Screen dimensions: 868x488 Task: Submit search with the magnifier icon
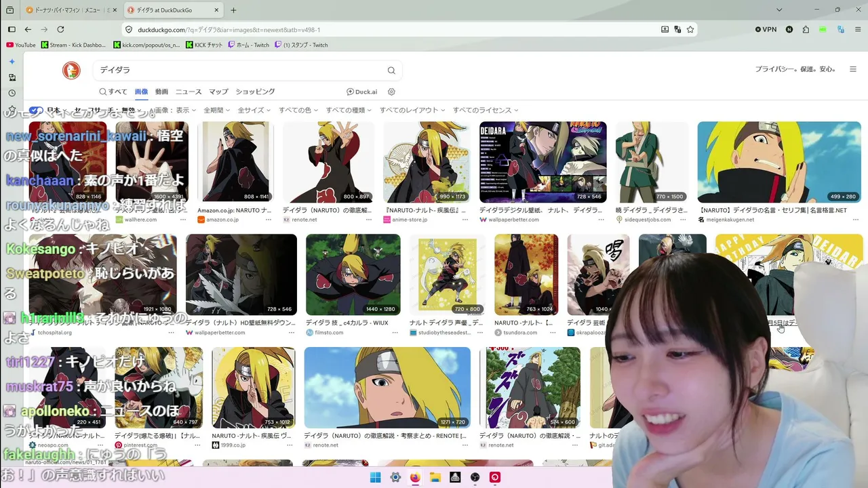pyautogui.click(x=391, y=70)
